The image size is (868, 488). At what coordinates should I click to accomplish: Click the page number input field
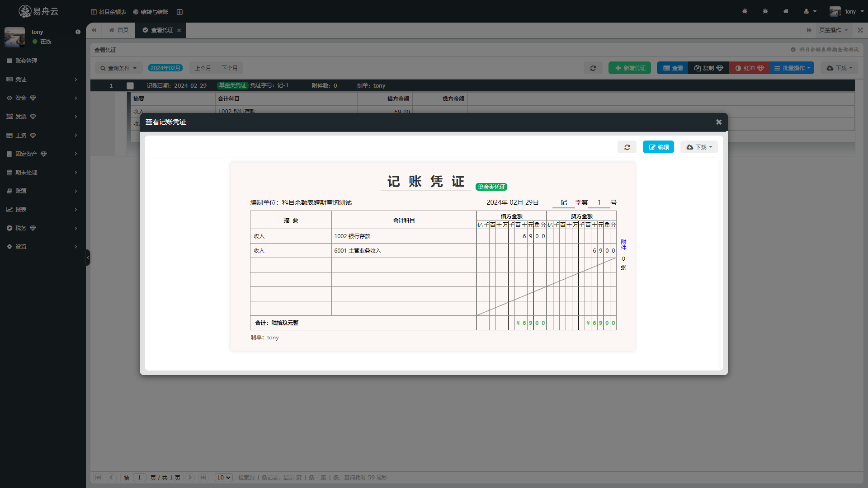point(139,478)
